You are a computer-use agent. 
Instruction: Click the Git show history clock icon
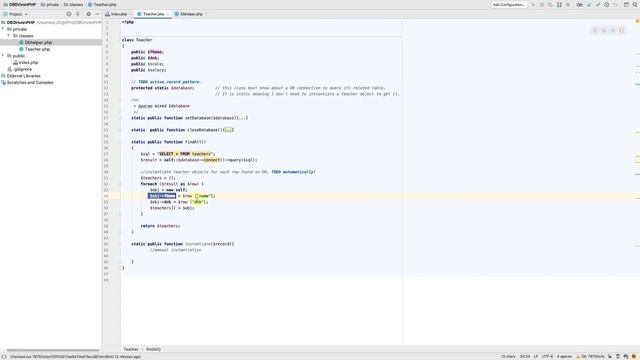coord(607,4)
